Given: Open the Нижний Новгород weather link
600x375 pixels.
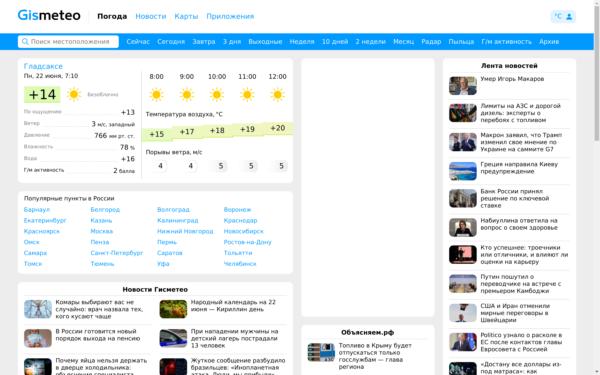Looking at the screenshot, I should 185,231.
